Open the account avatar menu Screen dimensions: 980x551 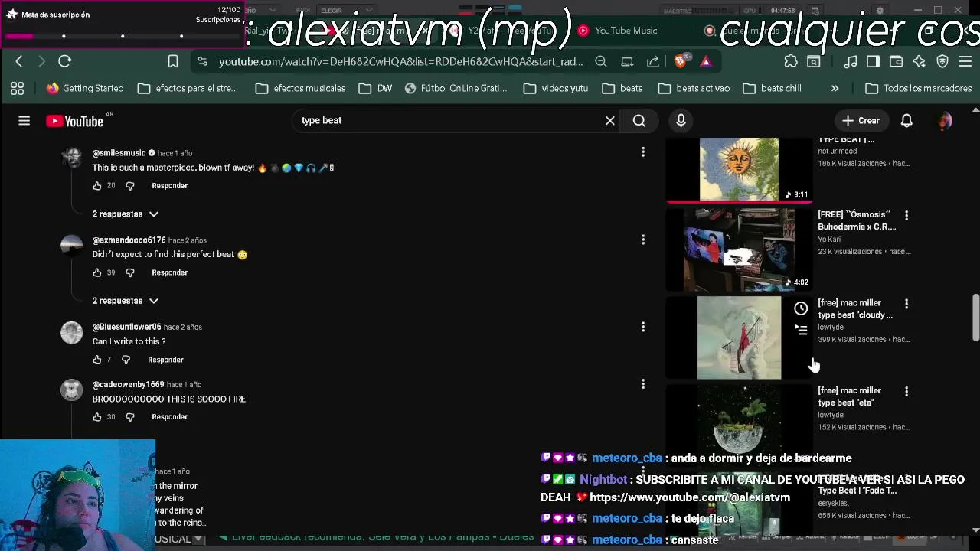(945, 120)
